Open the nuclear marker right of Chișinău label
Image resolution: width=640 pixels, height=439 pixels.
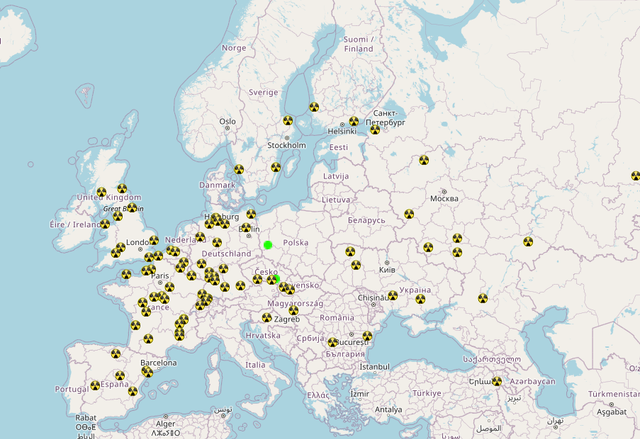(x=393, y=295)
